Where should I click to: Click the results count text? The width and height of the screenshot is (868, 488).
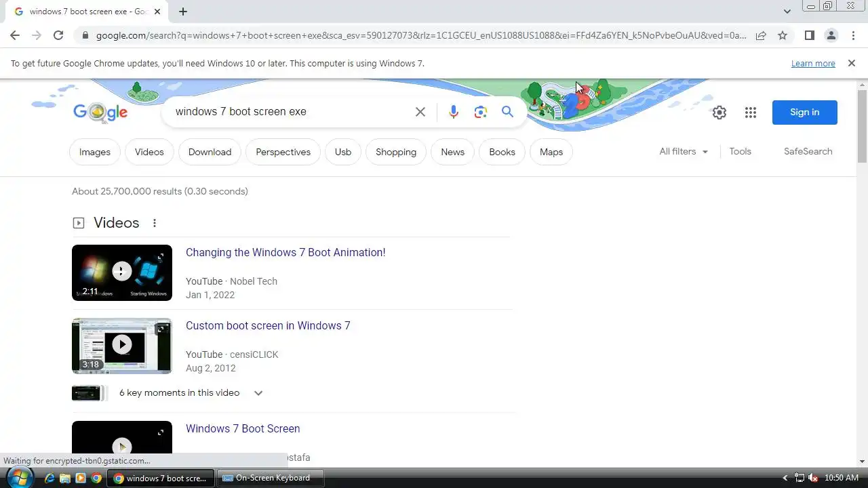pos(160,191)
